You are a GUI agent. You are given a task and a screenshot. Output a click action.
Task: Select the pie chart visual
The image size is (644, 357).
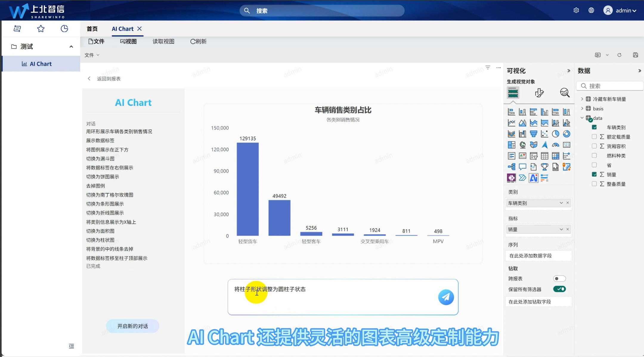(555, 134)
